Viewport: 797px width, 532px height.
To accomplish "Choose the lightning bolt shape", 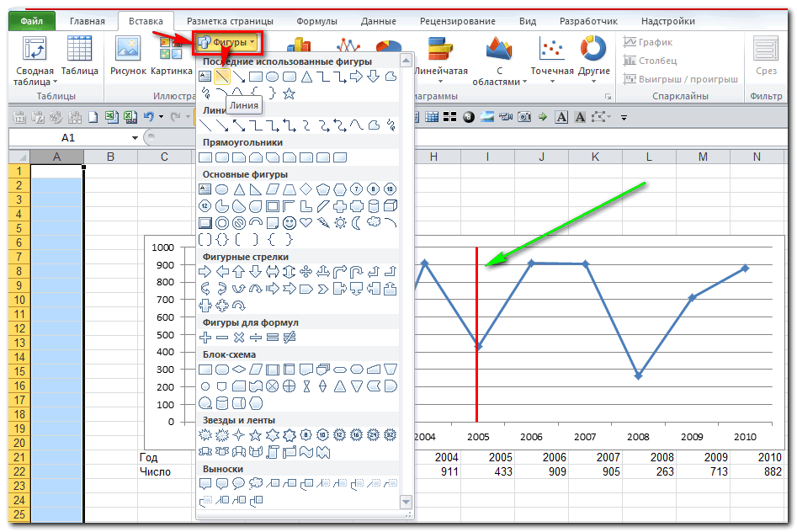I will pos(323,223).
